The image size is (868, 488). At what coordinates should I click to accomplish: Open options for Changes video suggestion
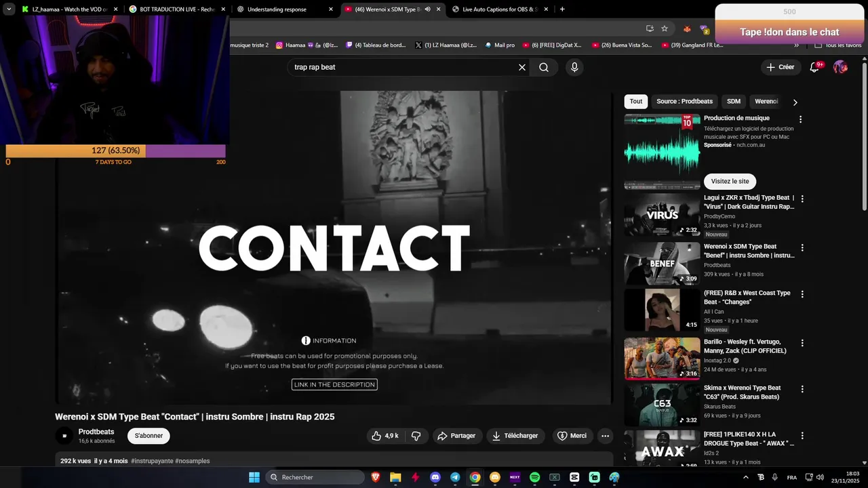[802, 294]
